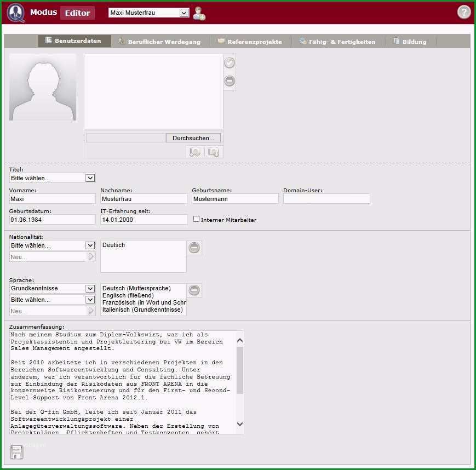476x470 pixels.
Task: Open the Titel dropdown
Action: (52, 178)
